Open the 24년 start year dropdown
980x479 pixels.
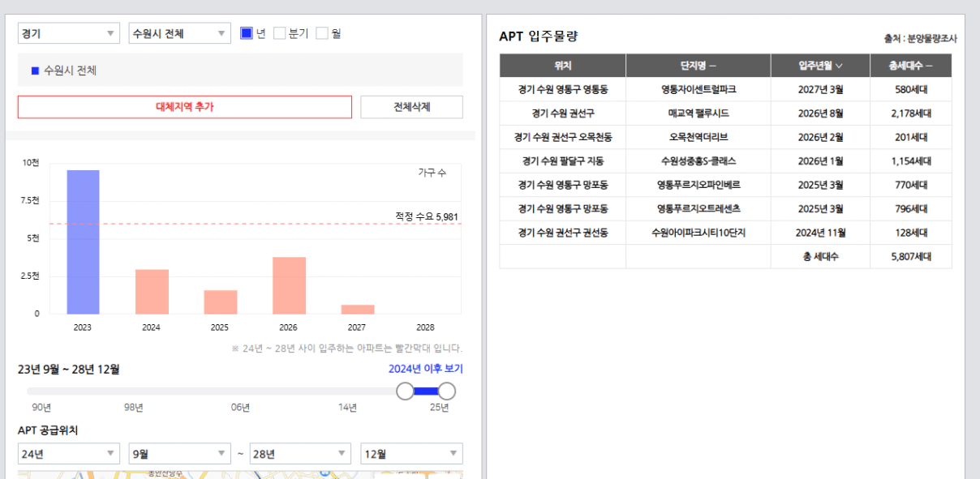click(x=69, y=454)
